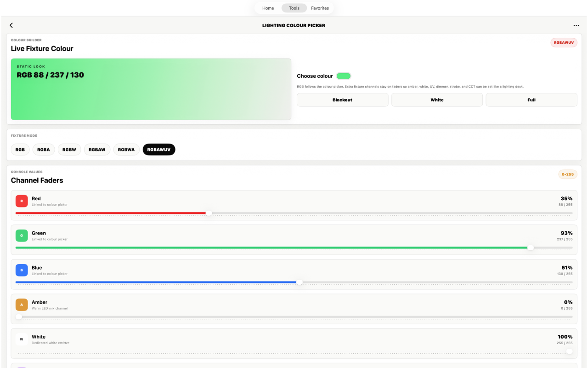Click the RGBAWUV red badge

(x=564, y=42)
